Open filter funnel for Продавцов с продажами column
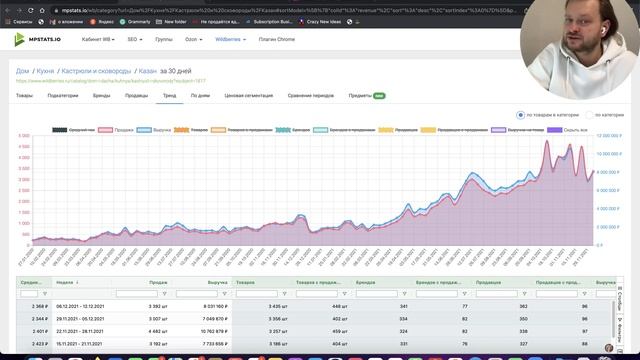This screenshot has height=360, width=640. [584, 294]
